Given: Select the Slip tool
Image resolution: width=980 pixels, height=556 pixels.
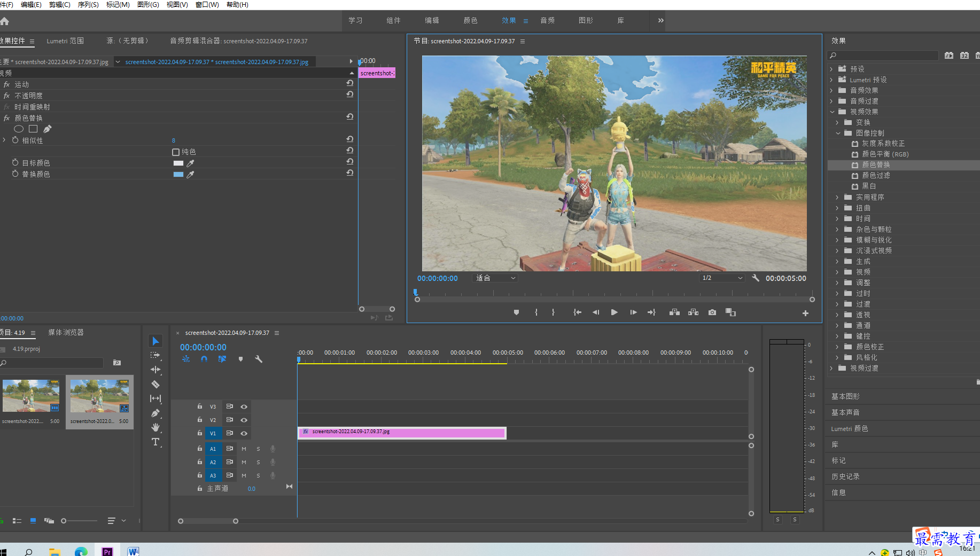Looking at the screenshot, I should (x=155, y=398).
